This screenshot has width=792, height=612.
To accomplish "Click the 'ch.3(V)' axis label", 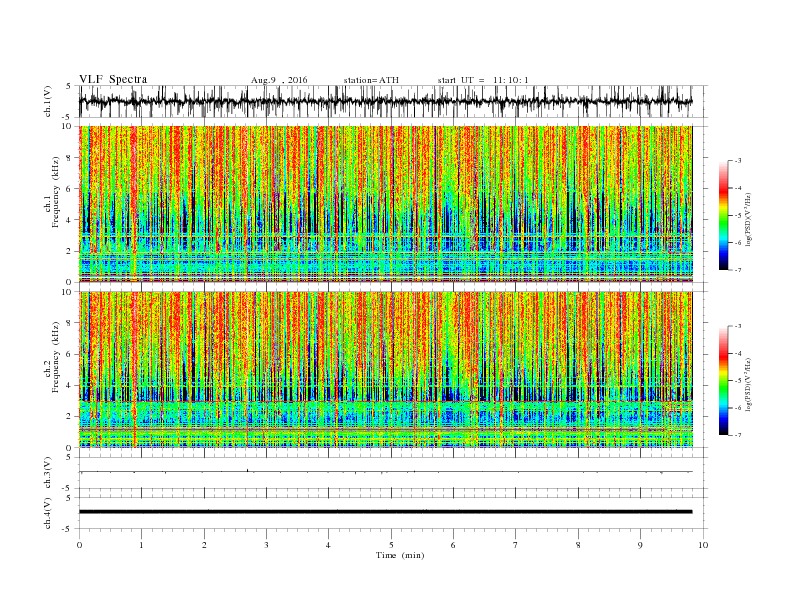I will tap(48, 473).
